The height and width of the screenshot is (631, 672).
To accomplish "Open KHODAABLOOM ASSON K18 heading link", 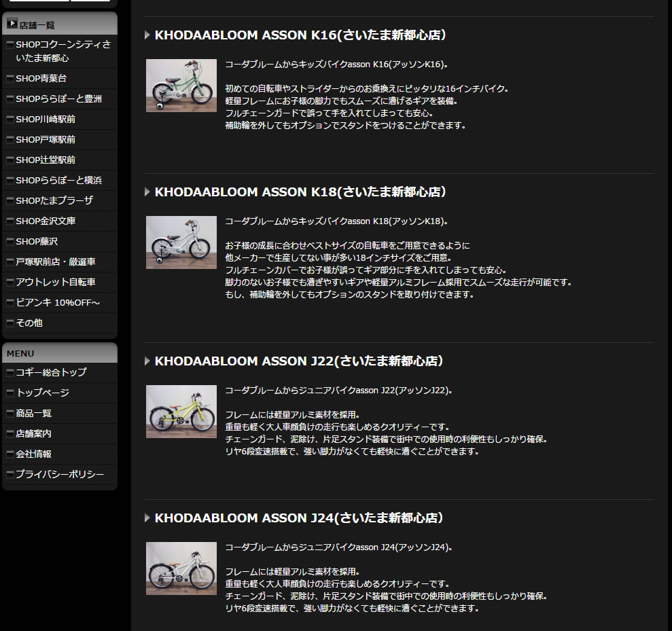I will tap(300, 192).
